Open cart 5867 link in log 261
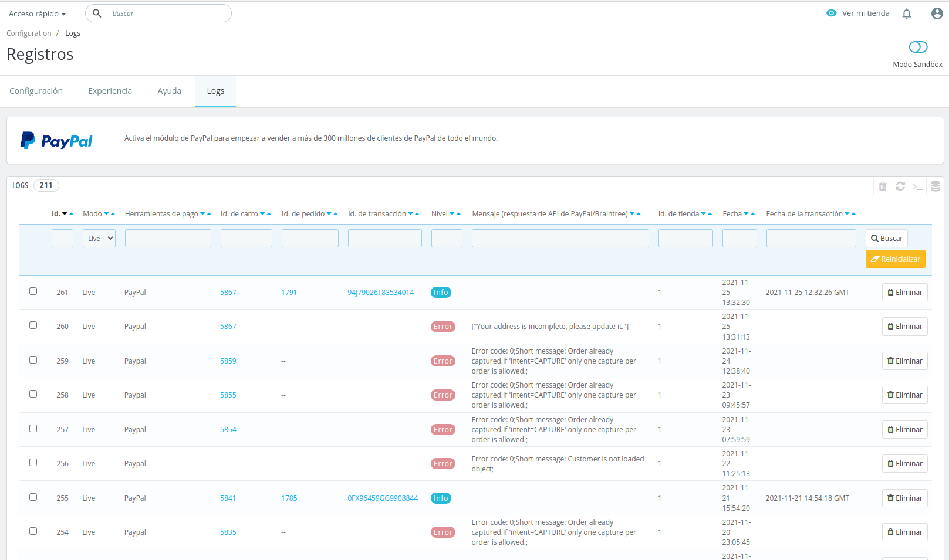 [x=228, y=293]
